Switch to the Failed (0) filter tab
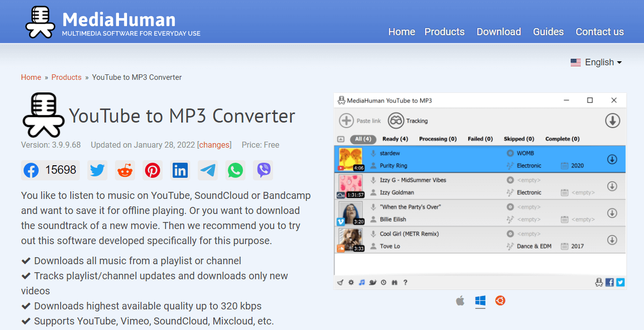 click(480, 139)
